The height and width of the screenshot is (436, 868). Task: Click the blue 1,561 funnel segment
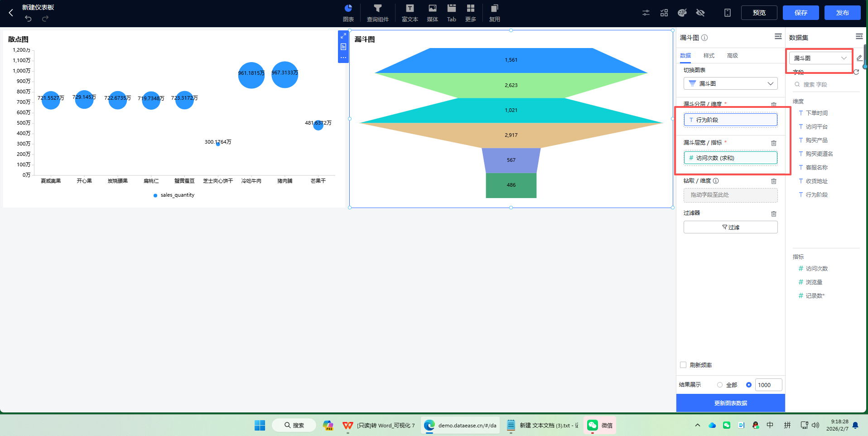point(511,60)
